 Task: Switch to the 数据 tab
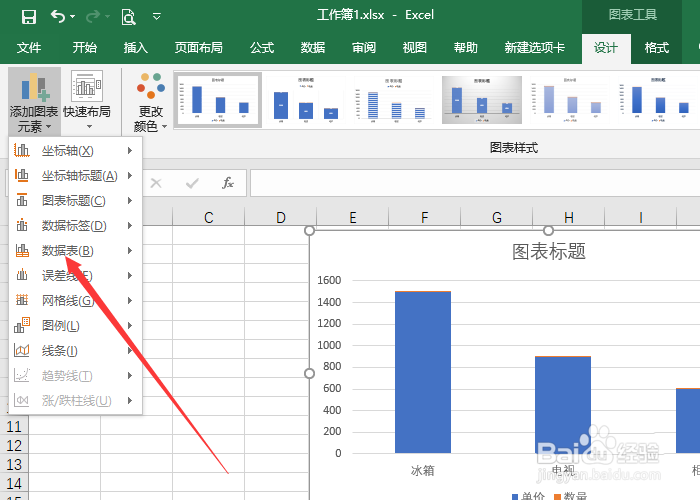[x=312, y=47]
